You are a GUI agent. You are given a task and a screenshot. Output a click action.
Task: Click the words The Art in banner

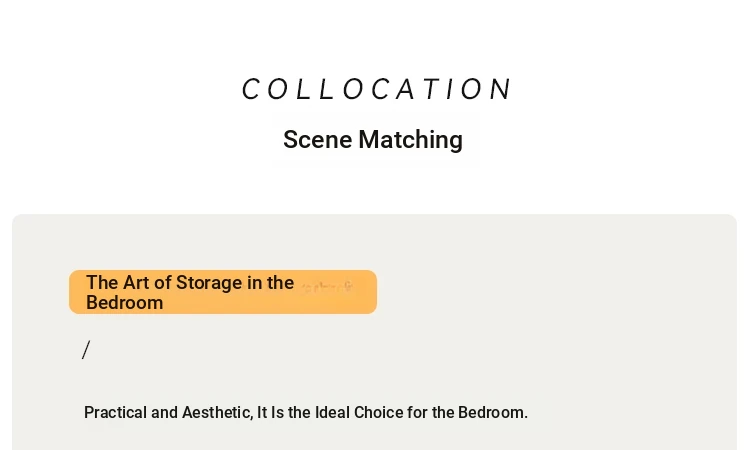(x=118, y=283)
